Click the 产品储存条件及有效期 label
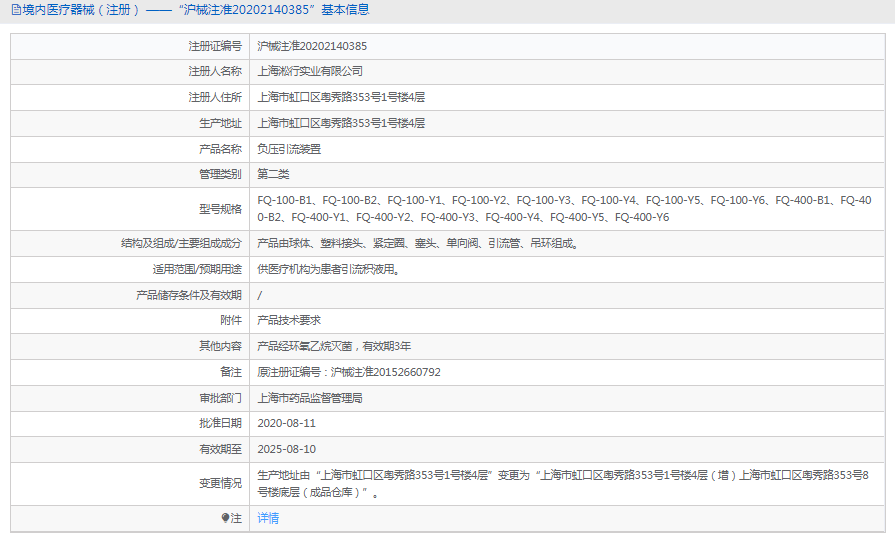Viewport: 895px width, 539px height. tap(189, 295)
